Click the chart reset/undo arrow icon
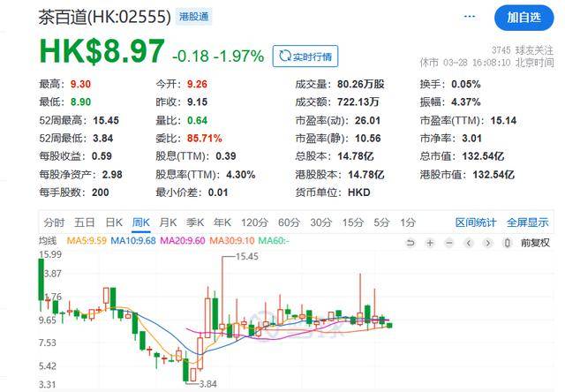 [410, 243]
